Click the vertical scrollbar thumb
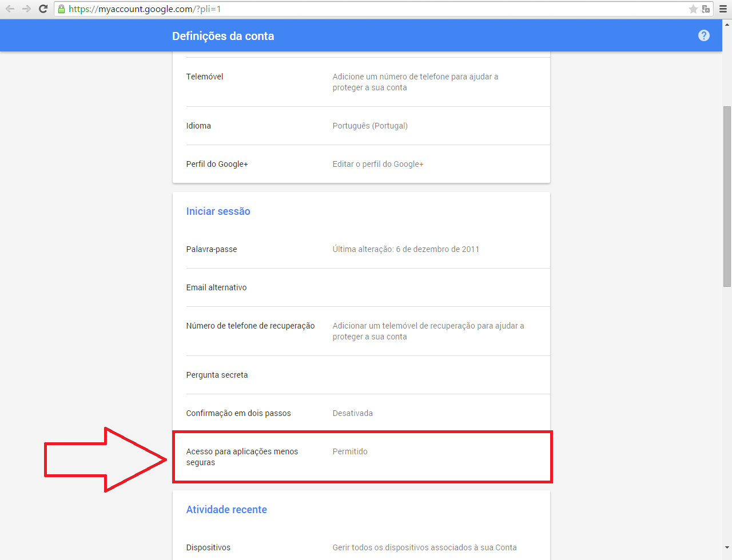The image size is (732, 560). click(x=727, y=195)
